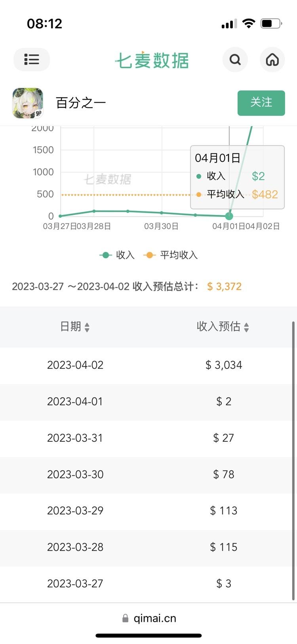Image resolution: width=297 pixels, height=644 pixels.
Task: Toggle the 平均收入 legend series
Action: coord(171,255)
